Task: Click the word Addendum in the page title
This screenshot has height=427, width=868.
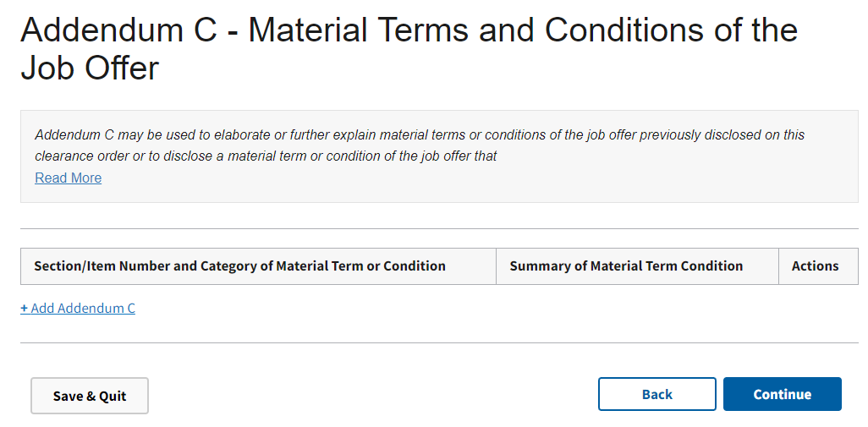Action: coord(101,30)
